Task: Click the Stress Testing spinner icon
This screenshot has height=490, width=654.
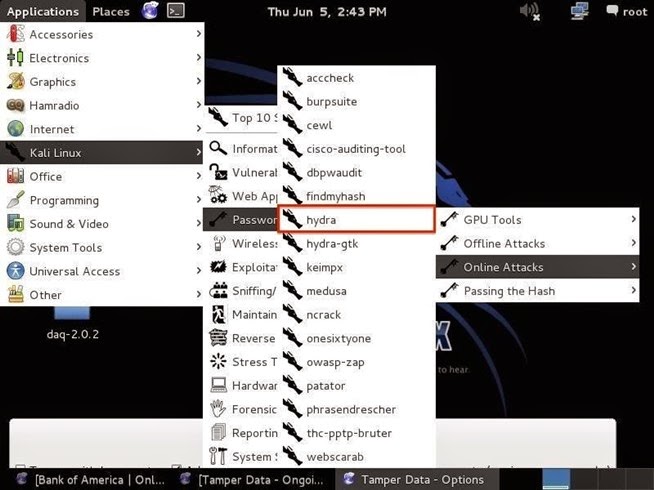Action: [x=218, y=361]
